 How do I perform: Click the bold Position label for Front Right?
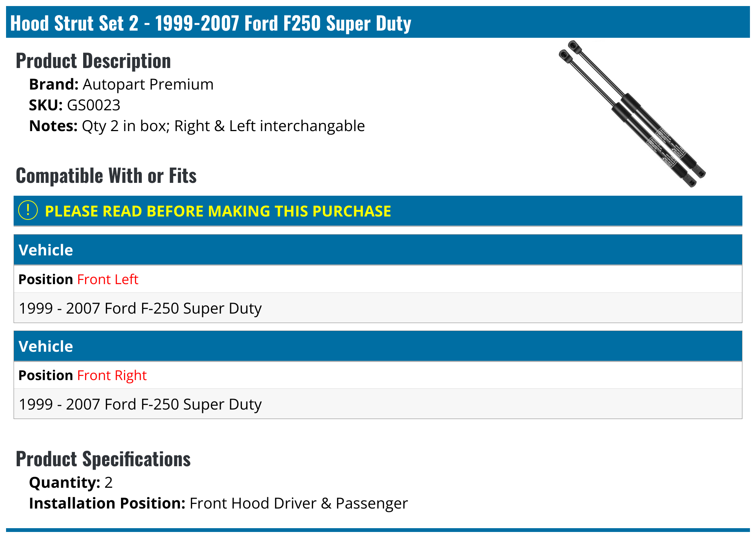(45, 376)
